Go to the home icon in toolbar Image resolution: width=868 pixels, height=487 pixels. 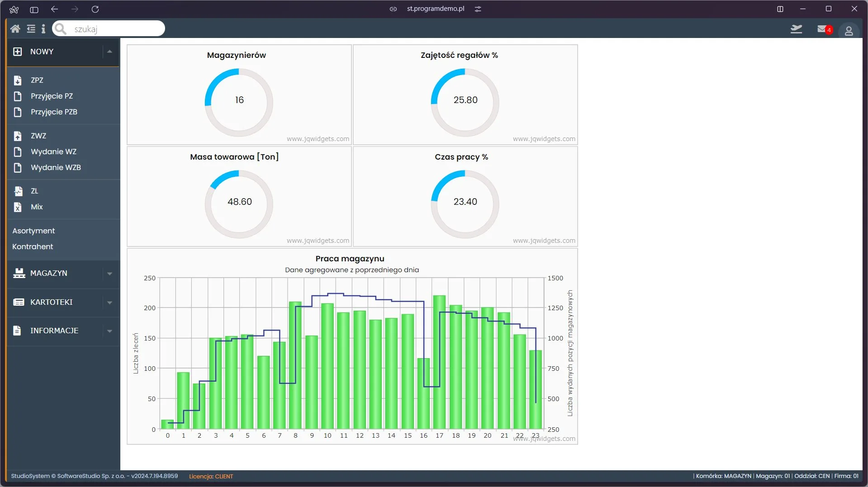[15, 29]
